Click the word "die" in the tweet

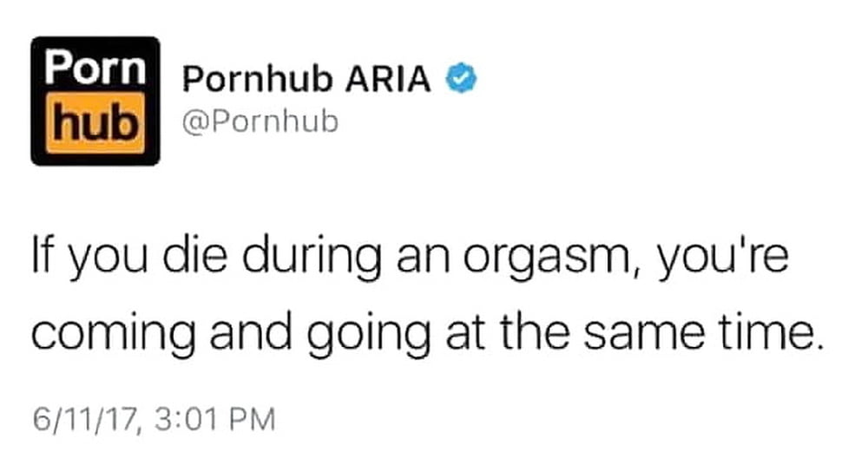pos(194,255)
